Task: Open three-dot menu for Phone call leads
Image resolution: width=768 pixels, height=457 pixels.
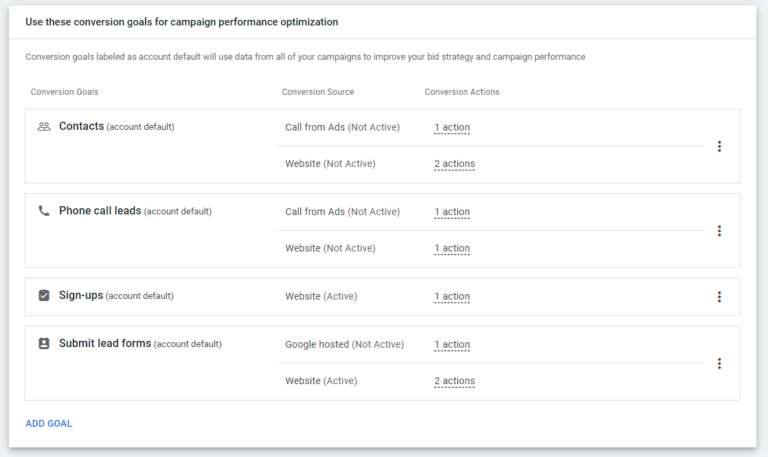Action: click(719, 231)
